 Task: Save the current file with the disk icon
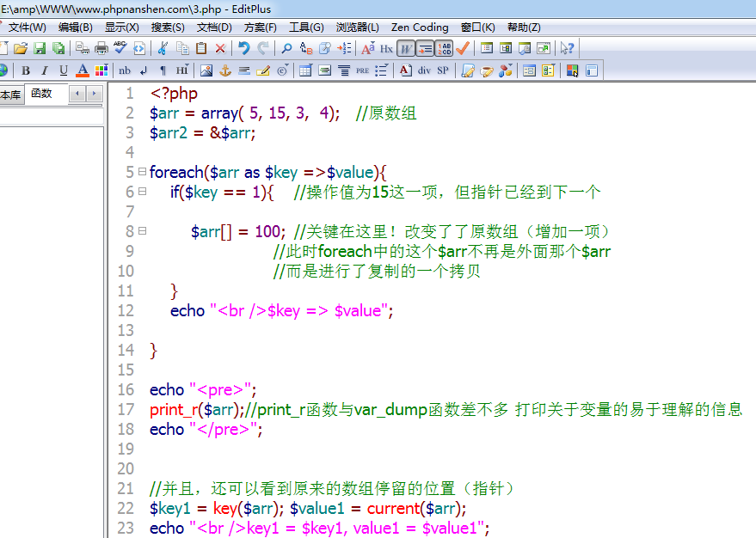coord(40,48)
